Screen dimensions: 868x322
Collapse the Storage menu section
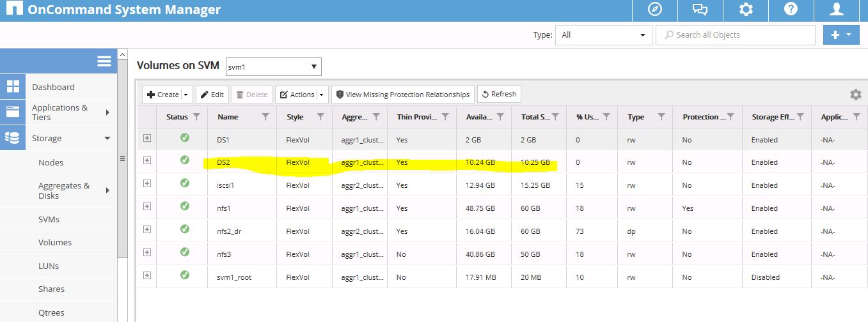click(107, 138)
